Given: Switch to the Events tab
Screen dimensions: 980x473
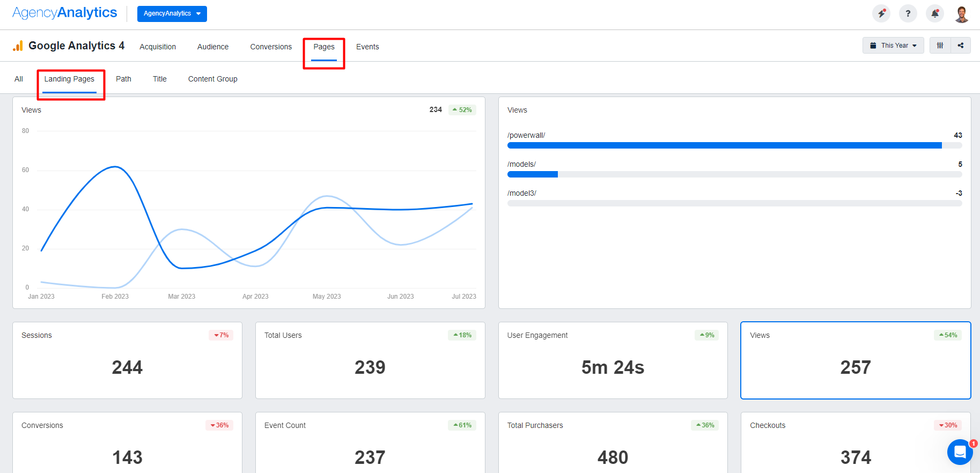Looking at the screenshot, I should click(x=367, y=47).
